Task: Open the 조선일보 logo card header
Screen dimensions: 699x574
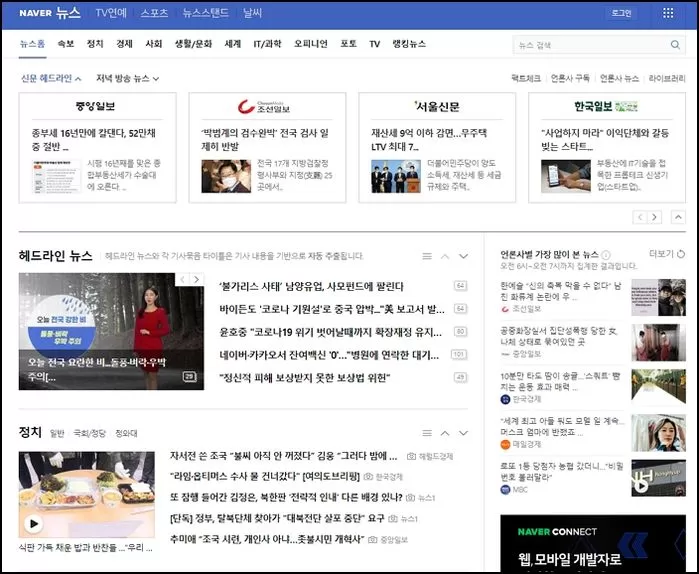Action: (263, 107)
